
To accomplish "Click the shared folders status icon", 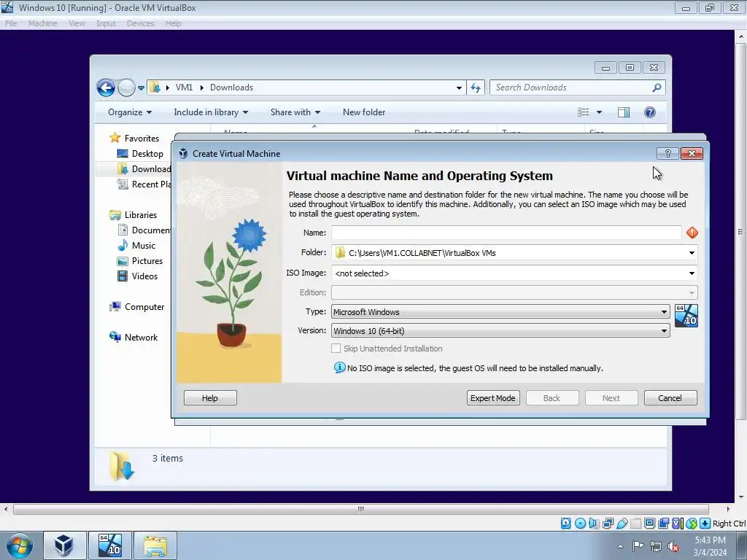I will [x=636, y=524].
